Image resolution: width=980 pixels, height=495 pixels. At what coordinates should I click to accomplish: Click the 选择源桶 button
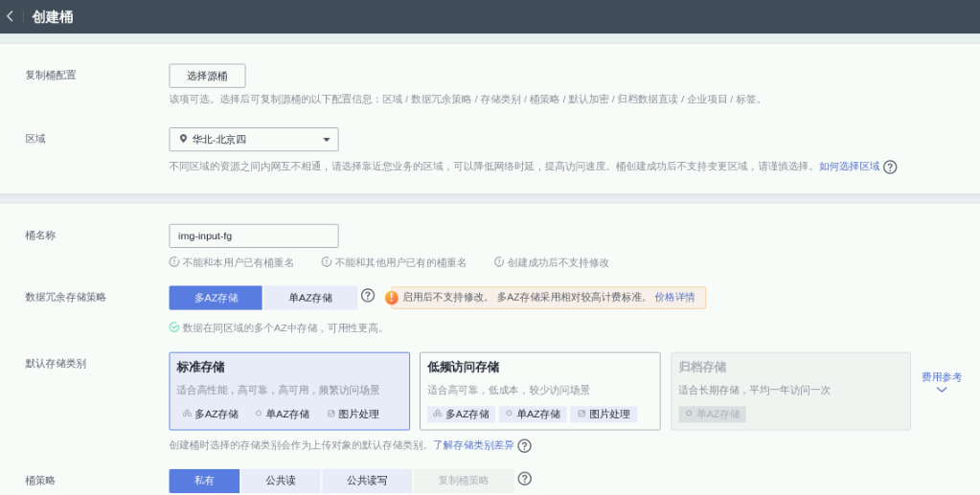tap(207, 76)
